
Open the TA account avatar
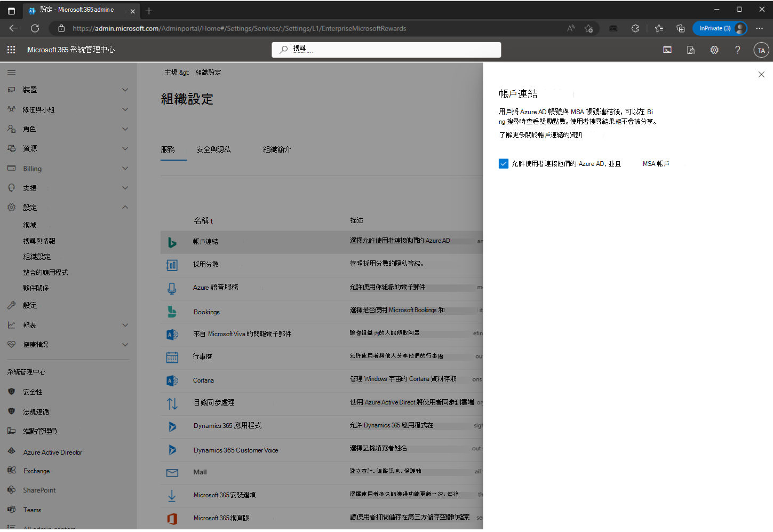[x=761, y=50]
